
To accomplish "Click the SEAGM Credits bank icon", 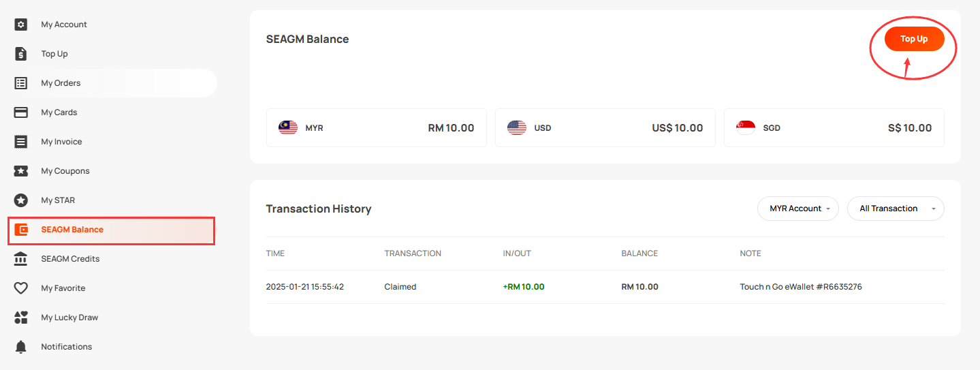I will (21, 259).
